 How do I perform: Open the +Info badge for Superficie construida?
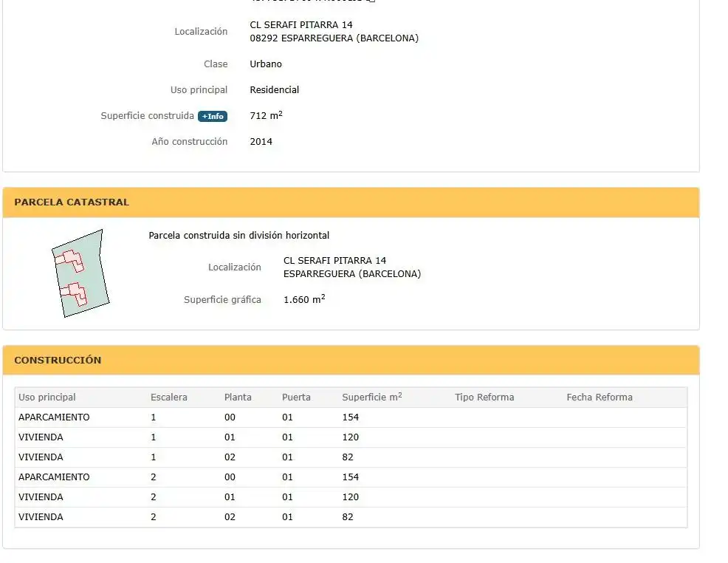click(212, 116)
